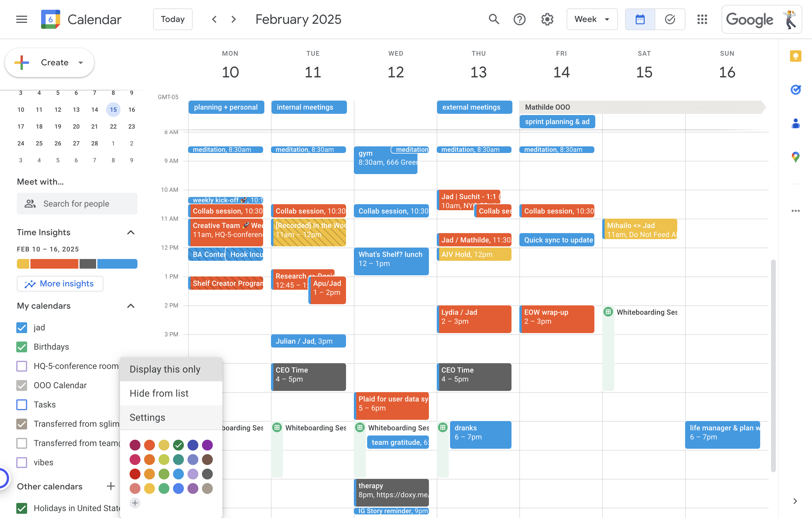
Task: Open Google Tasks side panel
Action: (x=795, y=90)
